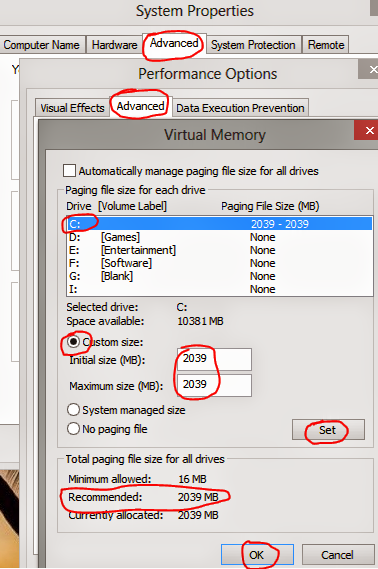Select drive F: [Software] row
The height and width of the screenshot is (569, 378).
point(220,263)
